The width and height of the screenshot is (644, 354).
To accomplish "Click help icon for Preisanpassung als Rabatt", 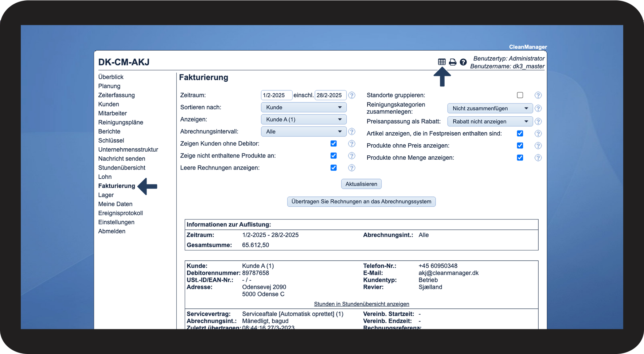I will point(538,121).
